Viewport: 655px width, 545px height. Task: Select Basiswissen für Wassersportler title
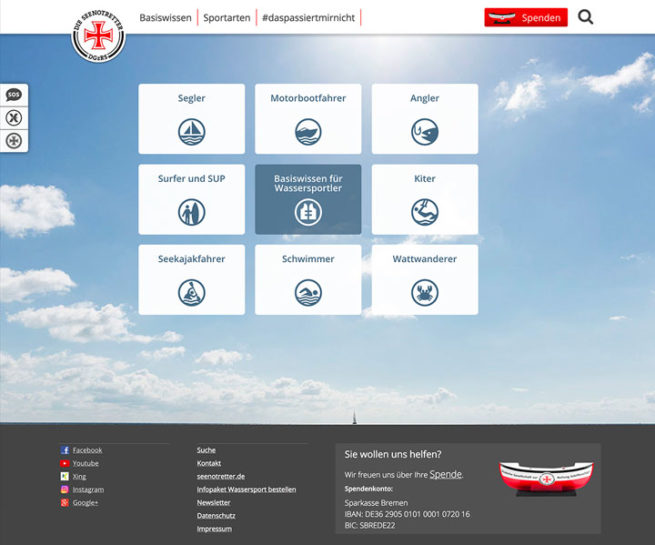(x=308, y=183)
